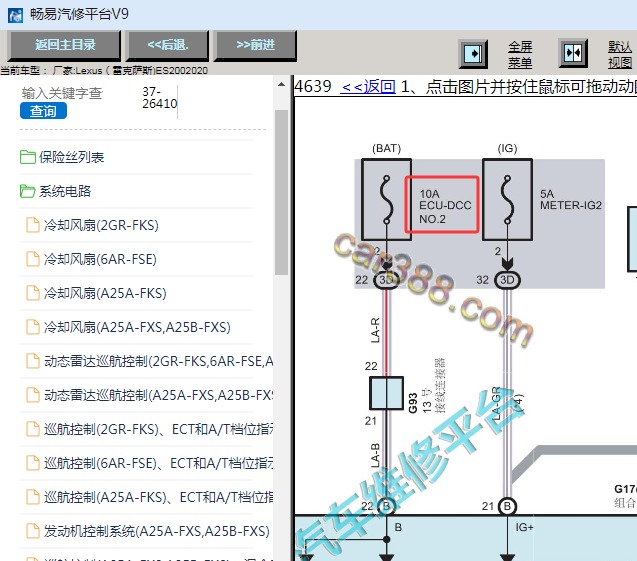The width and height of the screenshot is (637, 561).
Task: Click the B connector at pin 21
Action: pyautogui.click(x=507, y=506)
